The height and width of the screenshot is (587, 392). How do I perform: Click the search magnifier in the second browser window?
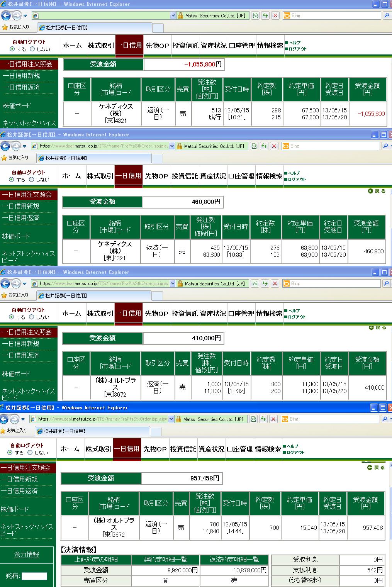tap(385, 146)
